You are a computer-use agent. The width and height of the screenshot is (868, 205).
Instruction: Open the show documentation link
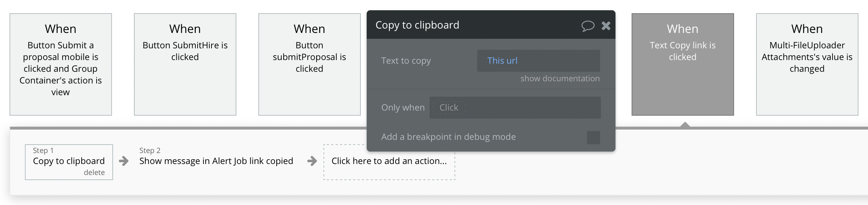click(560, 79)
